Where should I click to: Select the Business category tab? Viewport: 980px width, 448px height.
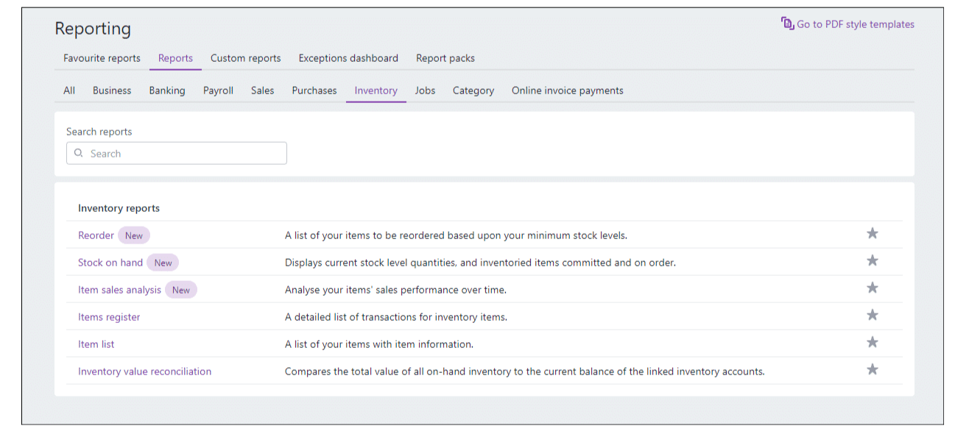coord(112,90)
